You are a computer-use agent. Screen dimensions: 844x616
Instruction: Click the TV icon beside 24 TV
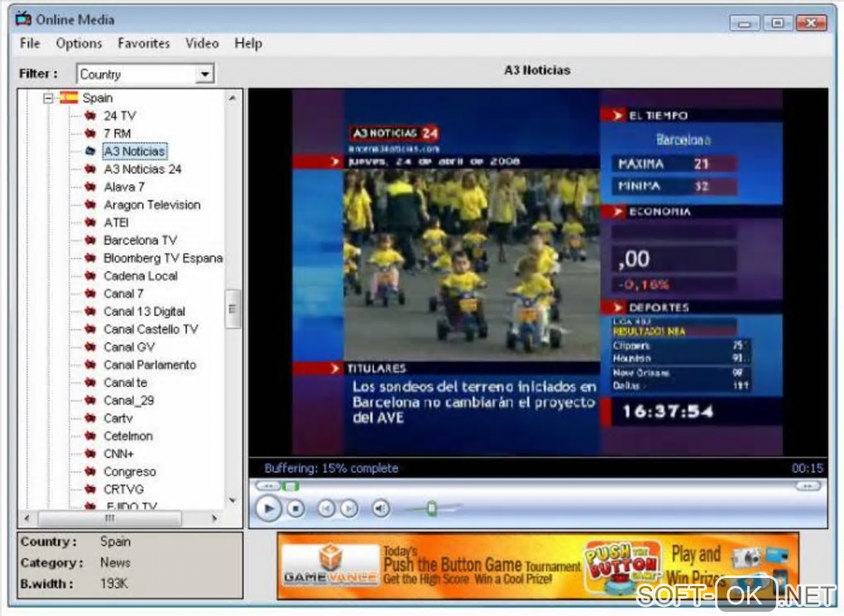(90, 116)
